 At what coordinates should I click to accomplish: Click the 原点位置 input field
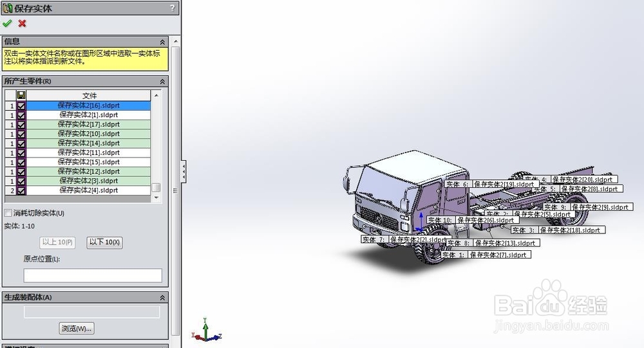click(x=93, y=275)
